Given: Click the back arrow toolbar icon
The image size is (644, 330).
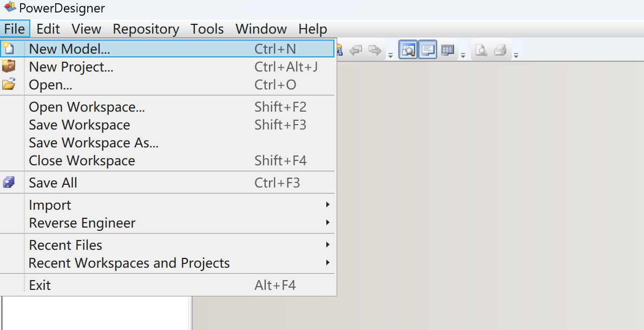Looking at the screenshot, I should tap(356, 50).
